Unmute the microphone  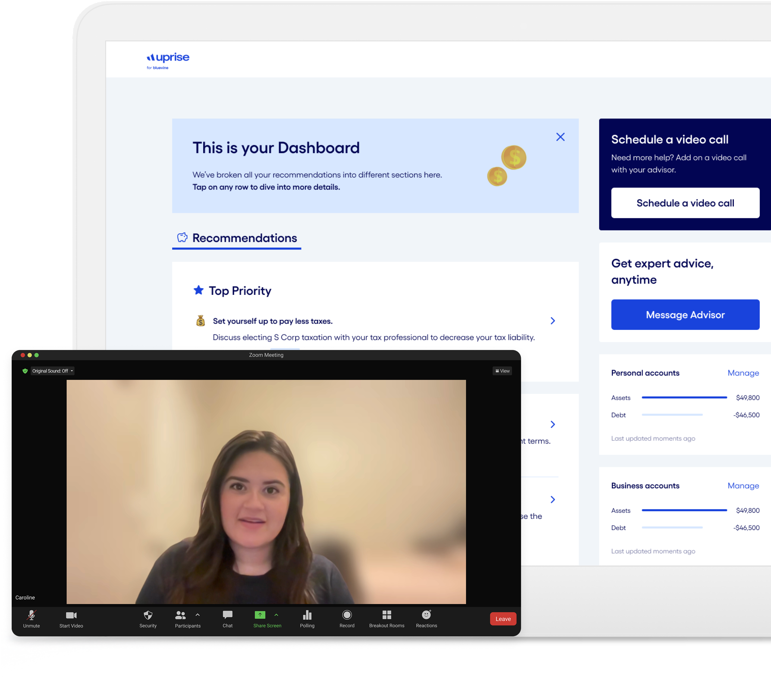[x=31, y=615]
